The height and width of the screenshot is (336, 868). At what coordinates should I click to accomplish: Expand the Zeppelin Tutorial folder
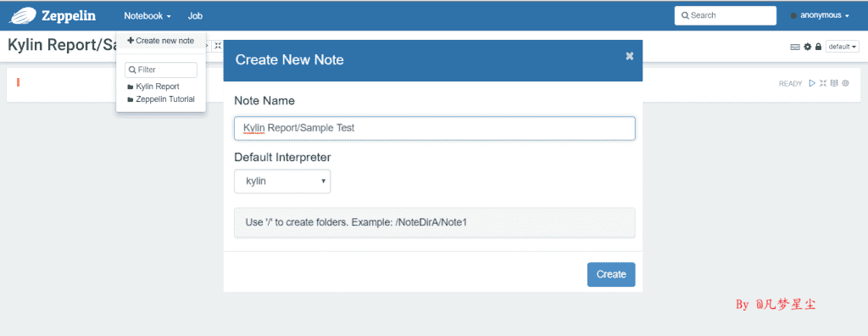tap(161, 99)
